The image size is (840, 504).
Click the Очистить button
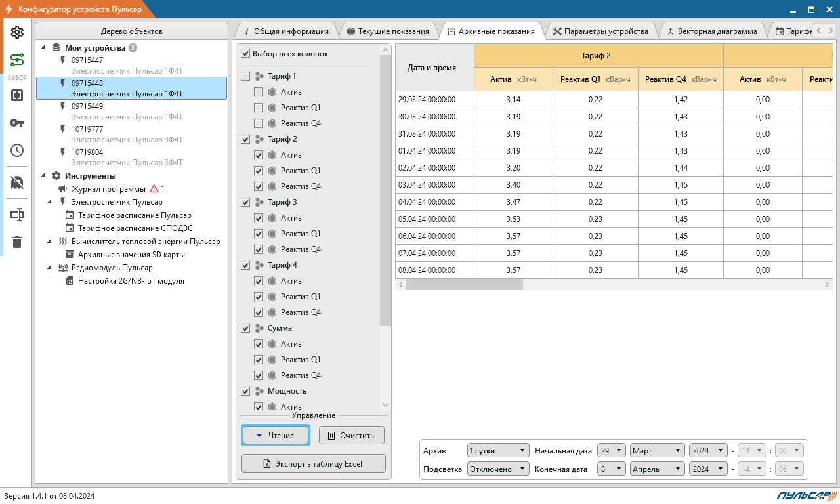[352, 435]
